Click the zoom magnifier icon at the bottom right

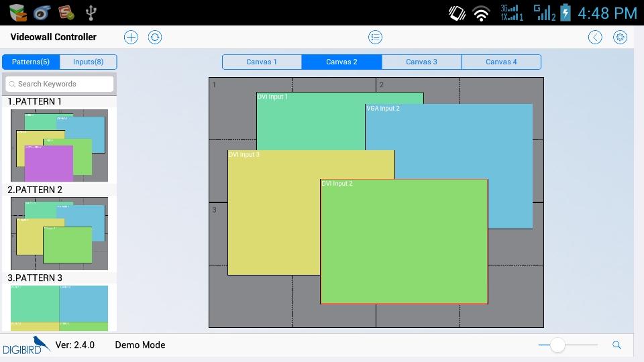click(x=616, y=345)
